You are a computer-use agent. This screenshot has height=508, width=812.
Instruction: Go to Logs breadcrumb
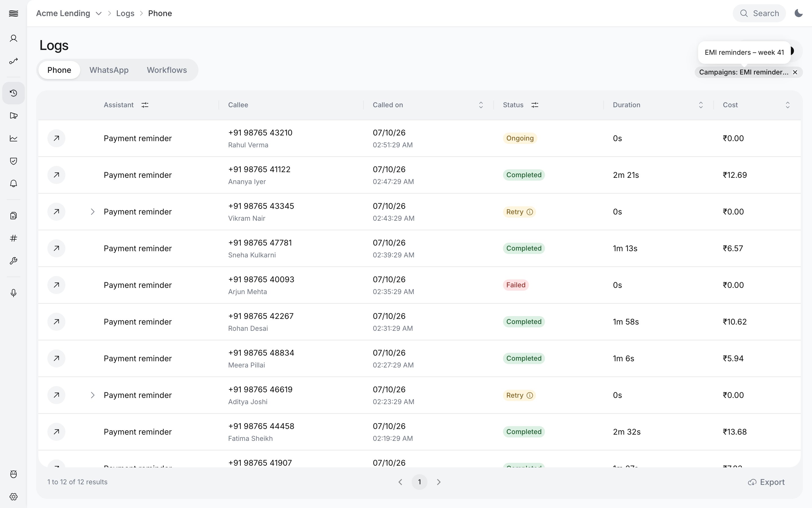(125, 14)
